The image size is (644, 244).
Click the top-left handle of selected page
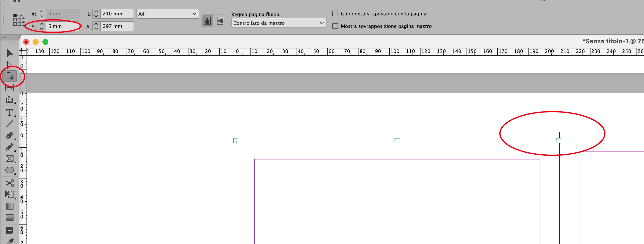[236, 140]
